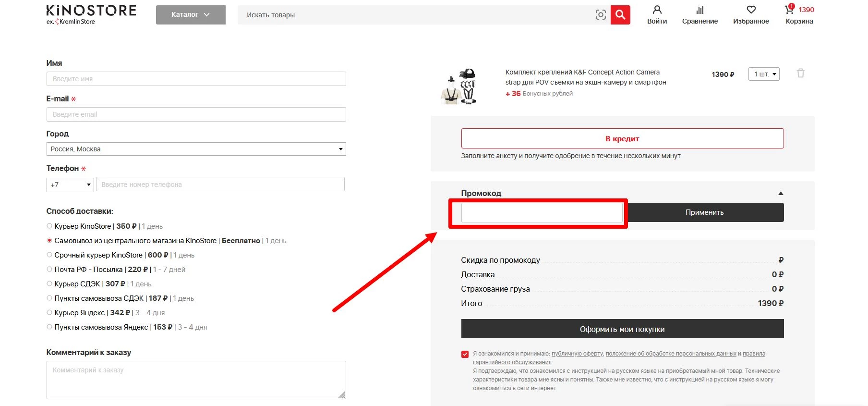Open the 1 шт. quantity dropdown

coord(763,74)
